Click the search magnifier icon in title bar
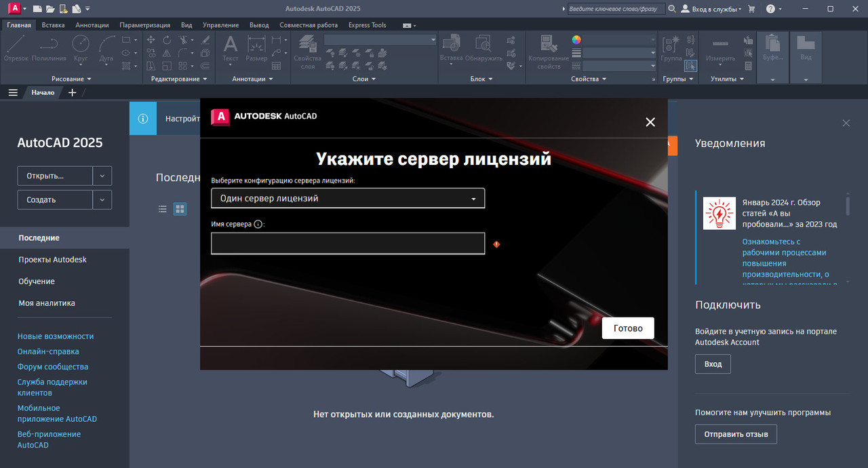868x468 pixels. click(x=672, y=9)
